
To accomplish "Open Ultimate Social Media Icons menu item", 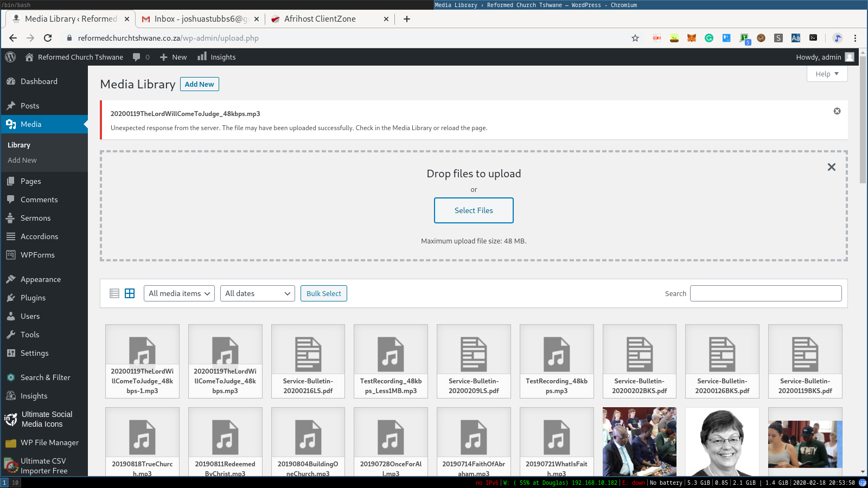I will click(x=44, y=419).
